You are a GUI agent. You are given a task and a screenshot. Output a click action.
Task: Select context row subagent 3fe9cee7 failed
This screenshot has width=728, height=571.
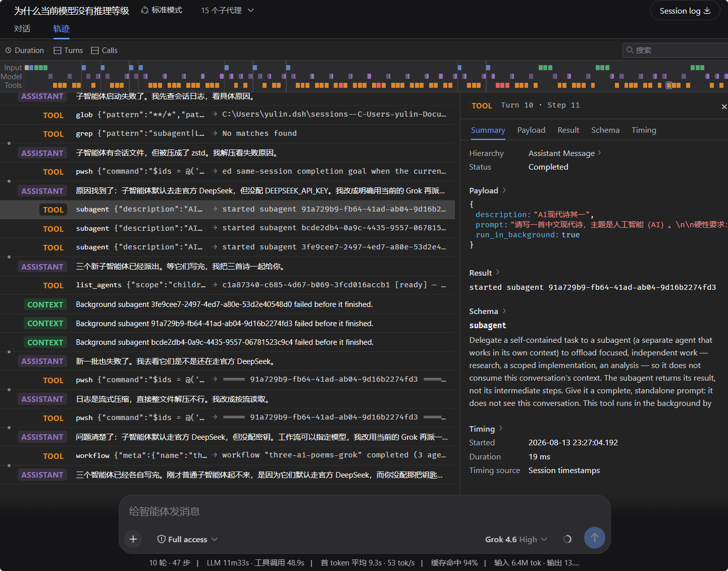click(227, 304)
